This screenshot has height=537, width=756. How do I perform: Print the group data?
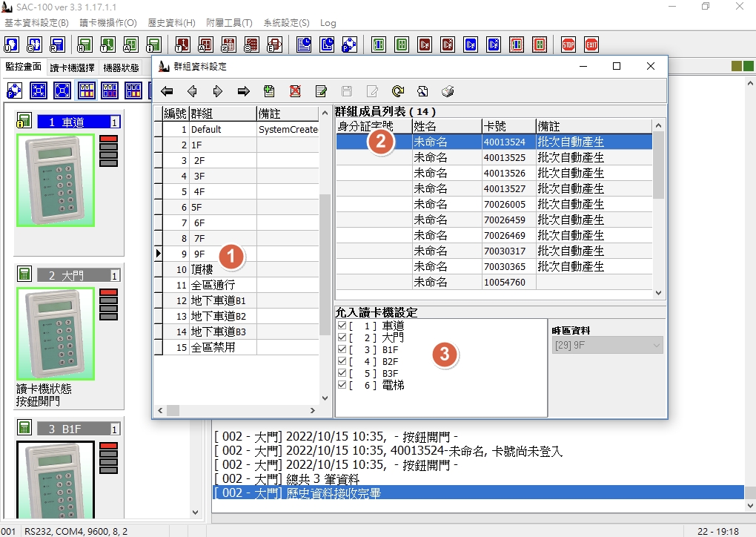coord(448,91)
